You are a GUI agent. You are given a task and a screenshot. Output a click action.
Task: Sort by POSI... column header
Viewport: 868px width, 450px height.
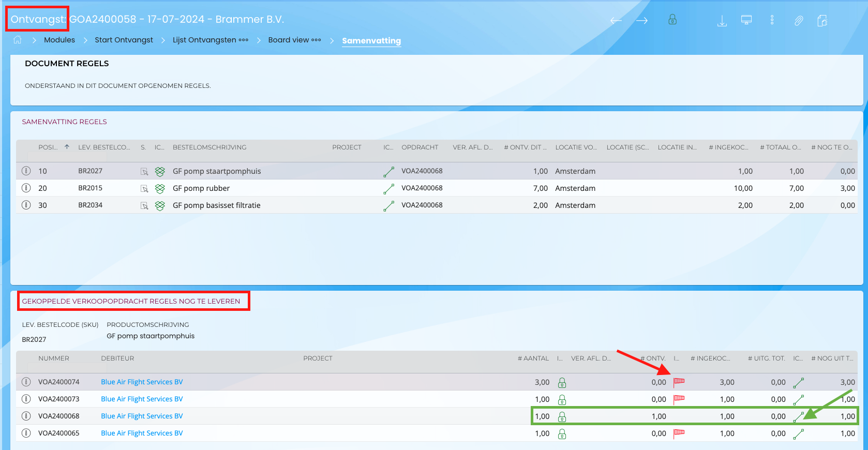(x=48, y=147)
